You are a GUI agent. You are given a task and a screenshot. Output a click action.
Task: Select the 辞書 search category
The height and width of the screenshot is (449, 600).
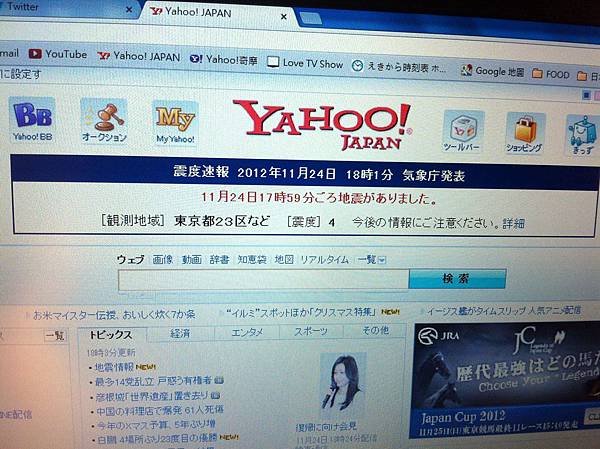[x=219, y=260]
